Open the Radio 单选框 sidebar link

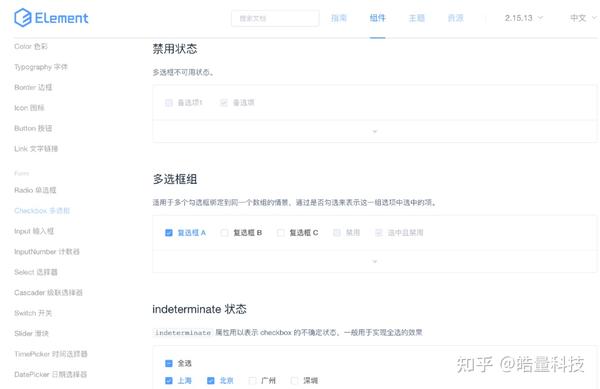click(35, 190)
